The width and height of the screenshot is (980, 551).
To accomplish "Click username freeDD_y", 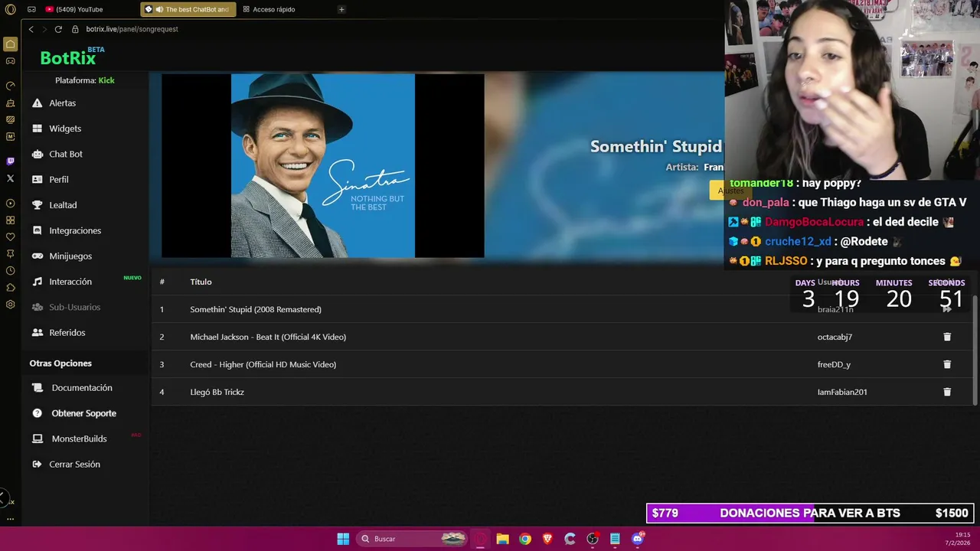I will [x=834, y=364].
